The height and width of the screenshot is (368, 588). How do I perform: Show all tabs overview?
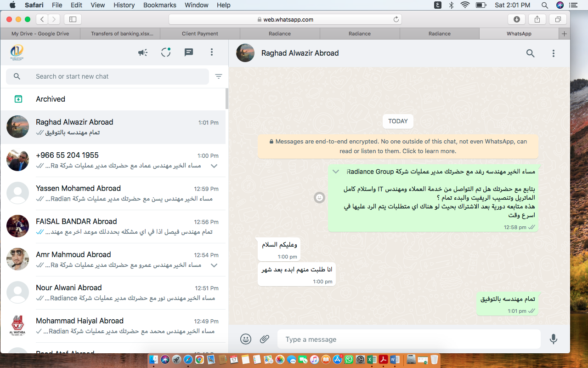558,19
